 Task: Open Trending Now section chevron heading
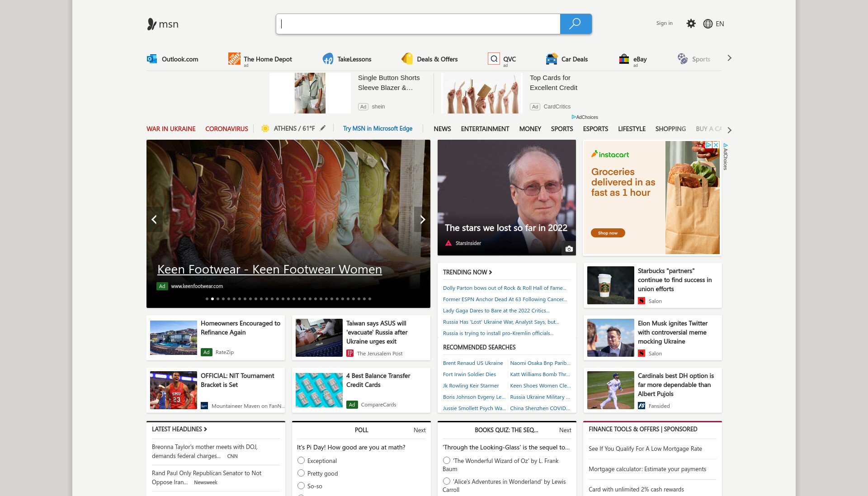click(467, 272)
